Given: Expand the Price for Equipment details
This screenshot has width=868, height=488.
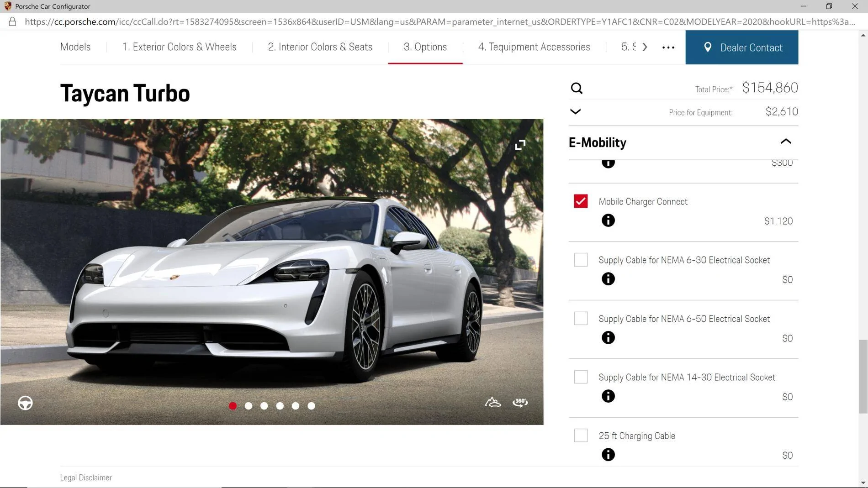Looking at the screenshot, I should [576, 112].
